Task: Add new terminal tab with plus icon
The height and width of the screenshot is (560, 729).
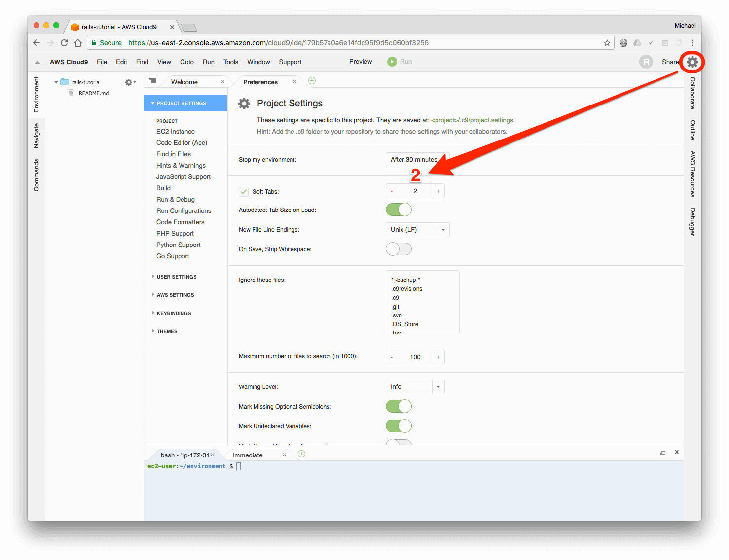Action: tap(302, 454)
